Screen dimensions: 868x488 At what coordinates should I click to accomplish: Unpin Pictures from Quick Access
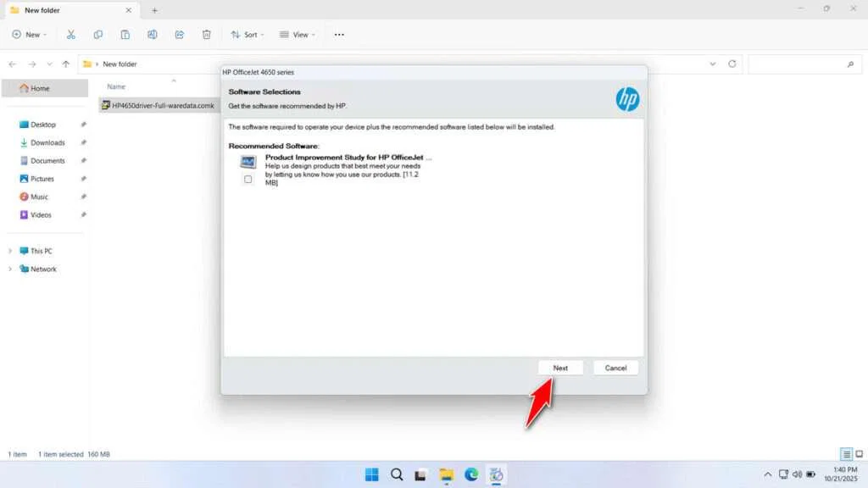pos(82,179)
